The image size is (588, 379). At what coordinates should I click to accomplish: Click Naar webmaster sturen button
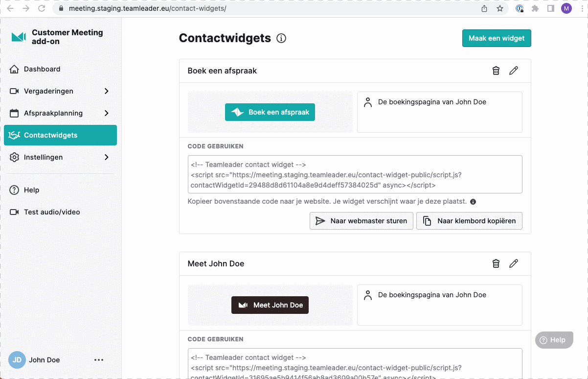pyautogui.click(x=362, y=221)
